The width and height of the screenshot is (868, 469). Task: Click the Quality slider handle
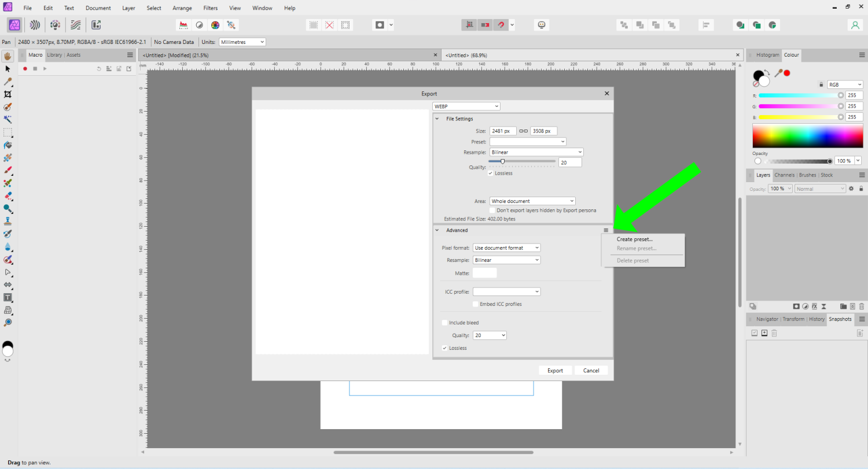coord(502,161)
